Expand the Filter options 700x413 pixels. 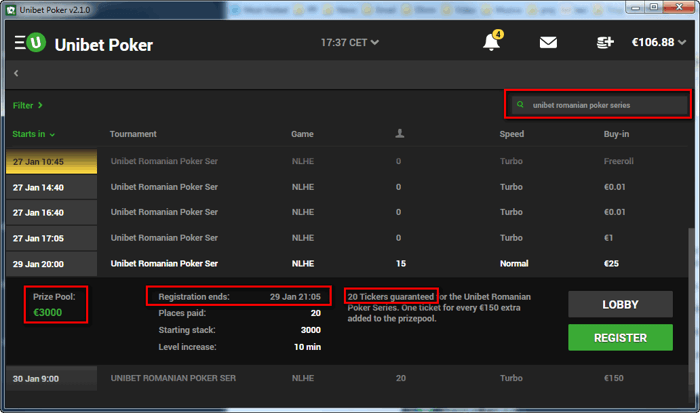coord(27,105)
